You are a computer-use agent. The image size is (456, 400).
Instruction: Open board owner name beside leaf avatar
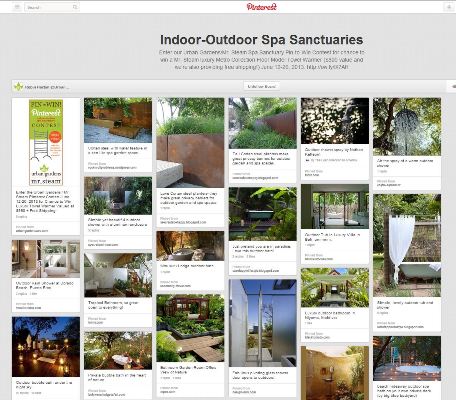click(x=47, y=87)
